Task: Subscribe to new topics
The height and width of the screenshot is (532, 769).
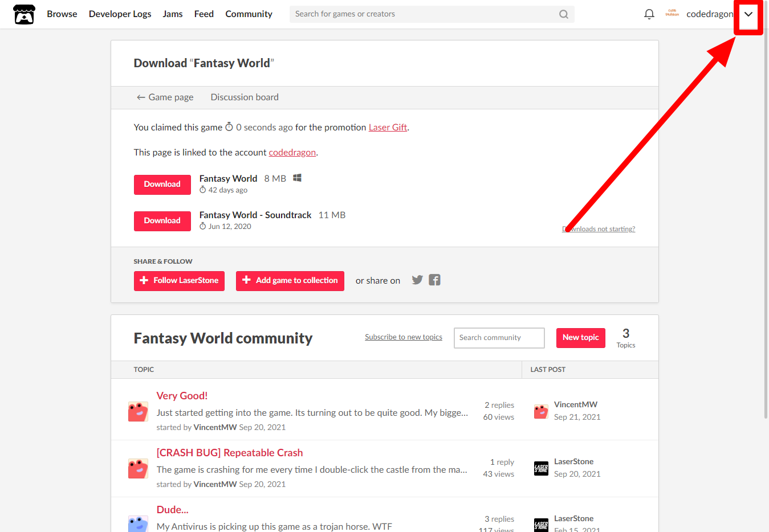Action: click(x=404, y=337)
